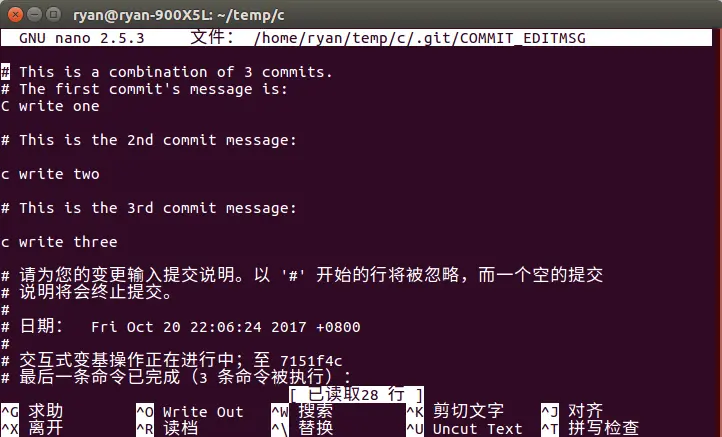
Task: Click the commit hash 7151f4c
Action: pos(311,361)
